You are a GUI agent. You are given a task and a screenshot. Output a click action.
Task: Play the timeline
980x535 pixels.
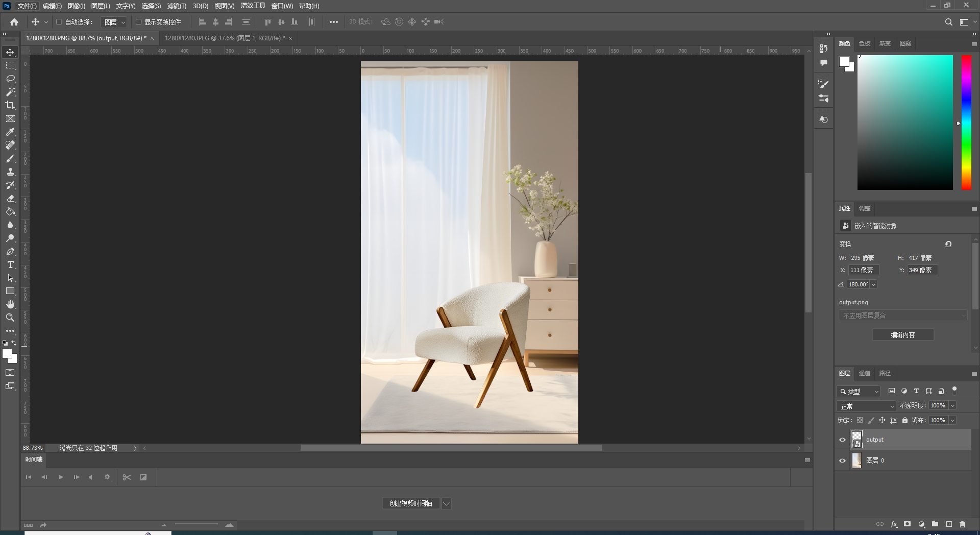pos(61,477)
